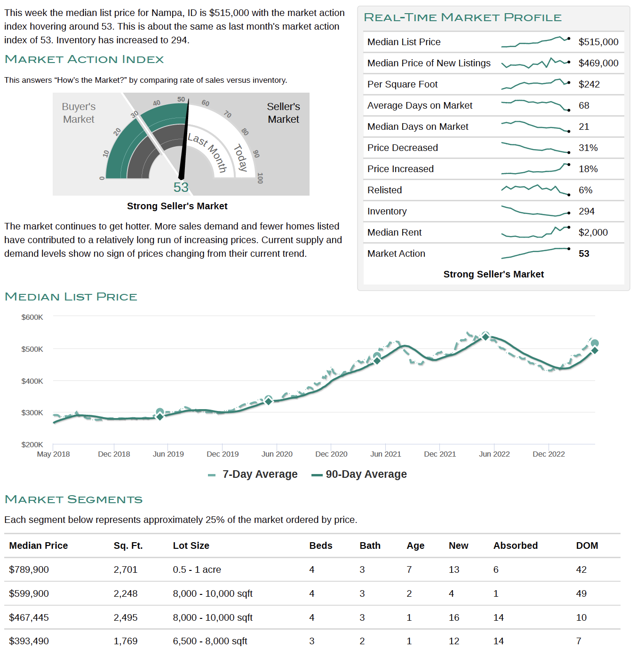The width and height of the screenshot is (637, 672).
Task: Click the Per Square Foot sparkline
Action: [536, 84]
